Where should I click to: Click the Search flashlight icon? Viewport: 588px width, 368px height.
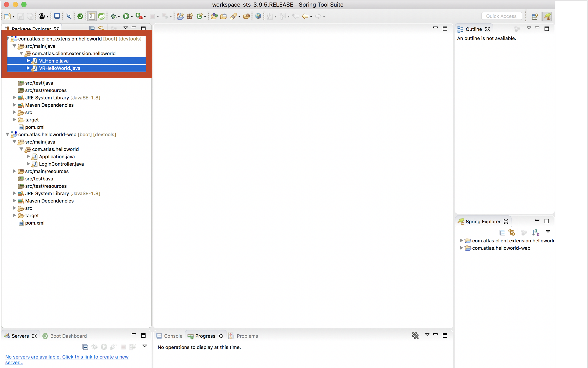point(233,16)
